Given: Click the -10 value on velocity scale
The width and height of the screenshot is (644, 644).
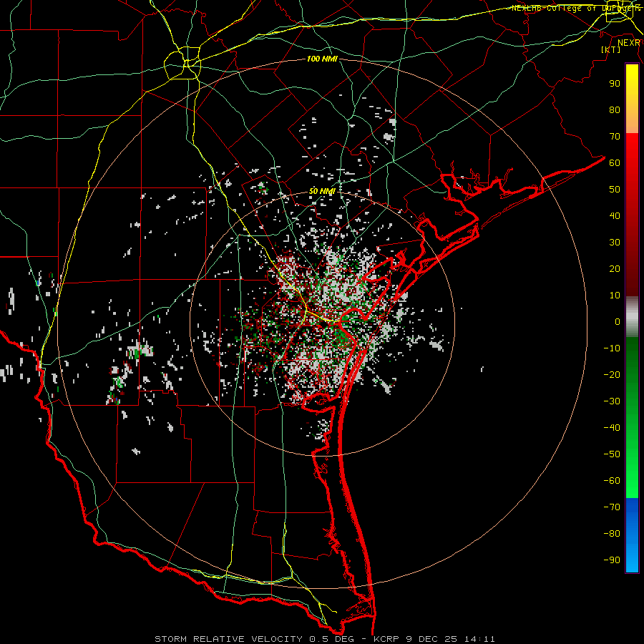Looking at the screenshot, I should click(612, 348).
